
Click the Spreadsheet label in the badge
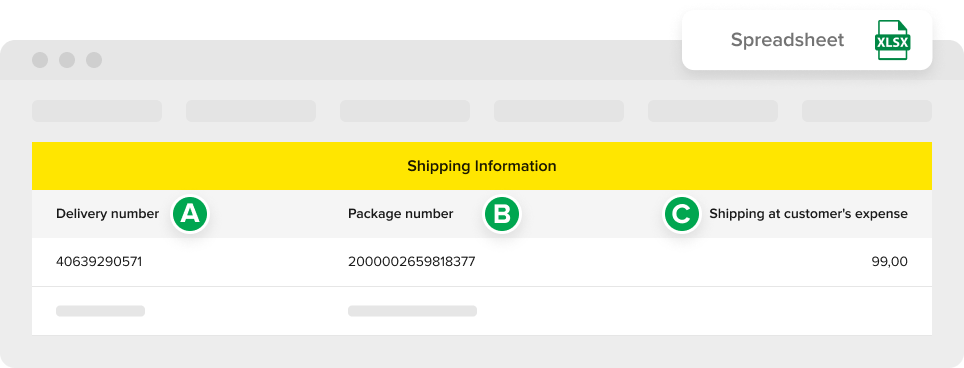tap(787, 40)
